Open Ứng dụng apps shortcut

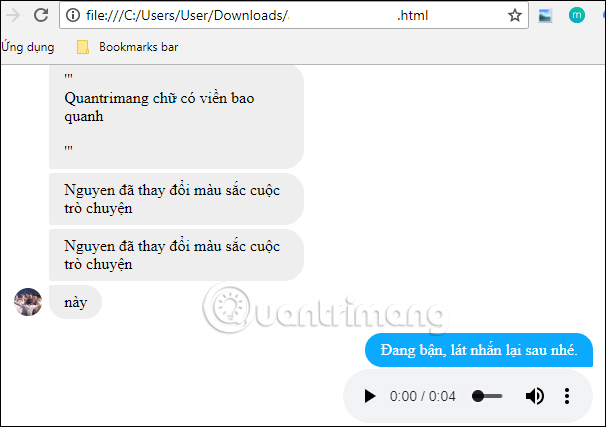(x=27, y=47)
